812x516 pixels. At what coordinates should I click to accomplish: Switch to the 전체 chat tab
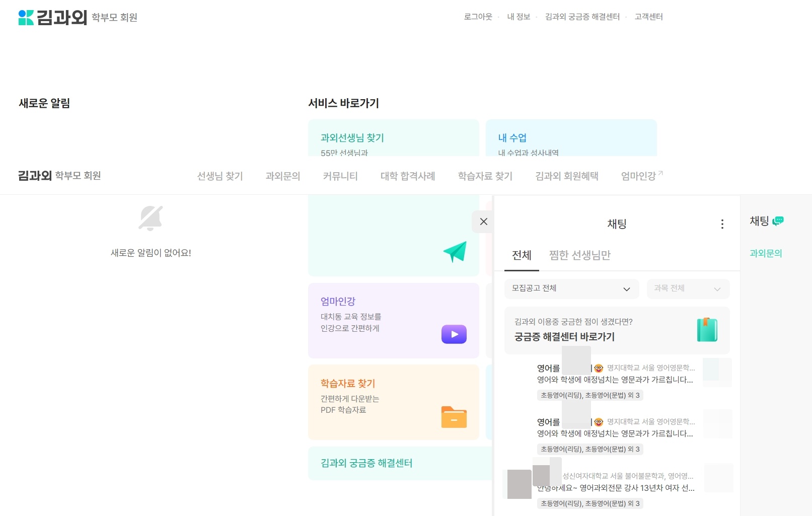pos(522,255)
